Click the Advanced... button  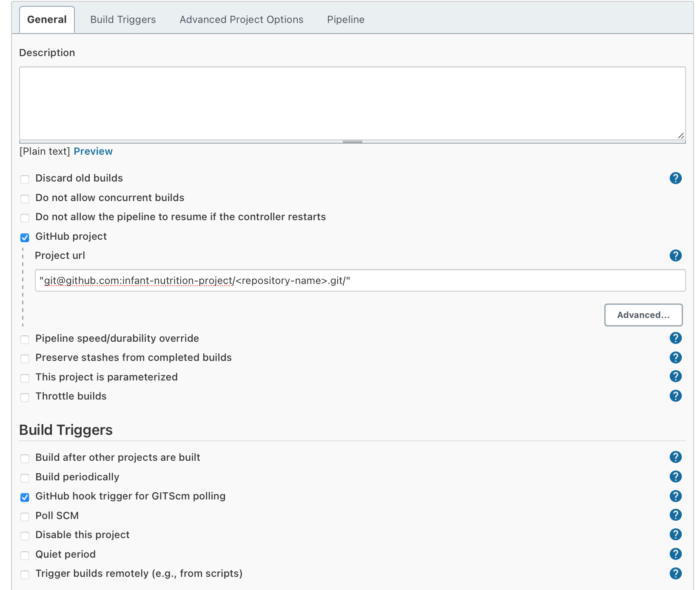pos(643,315)
